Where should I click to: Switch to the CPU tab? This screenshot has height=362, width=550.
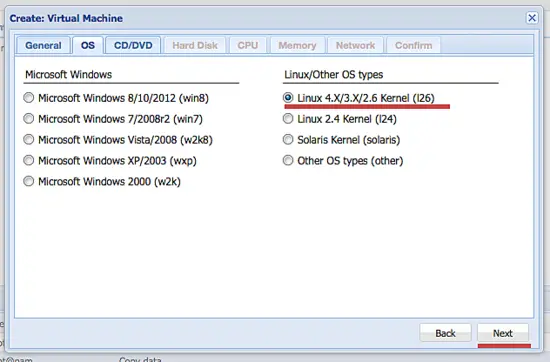coord(248,45)
